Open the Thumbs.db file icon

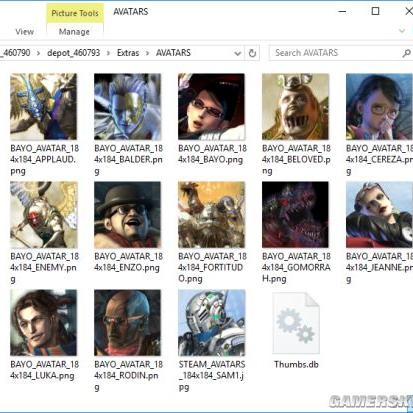point(296,323)
